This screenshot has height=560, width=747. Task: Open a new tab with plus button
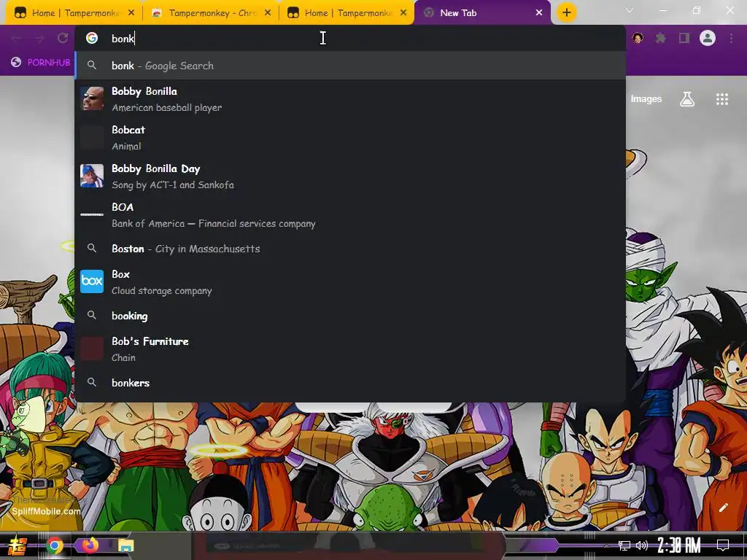[566, 13]
